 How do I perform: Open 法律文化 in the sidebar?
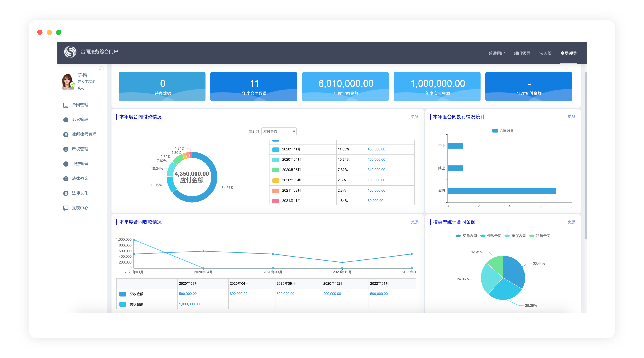(x=80, y=193)
